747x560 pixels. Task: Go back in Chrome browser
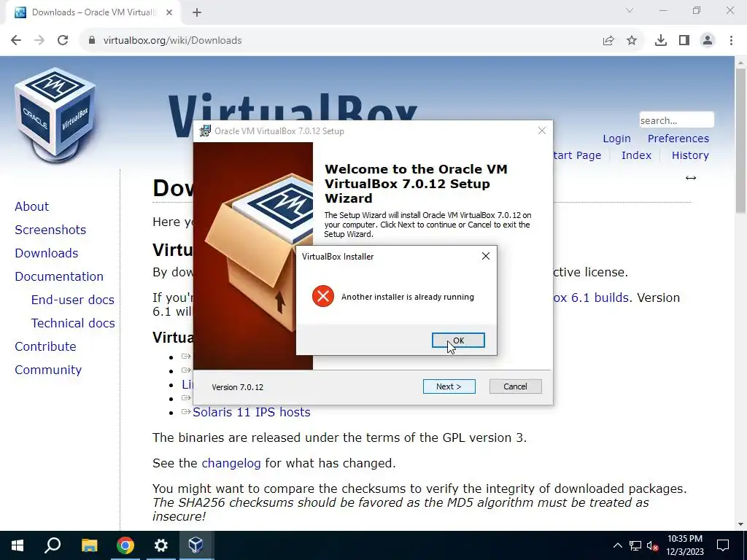[16, 40]
